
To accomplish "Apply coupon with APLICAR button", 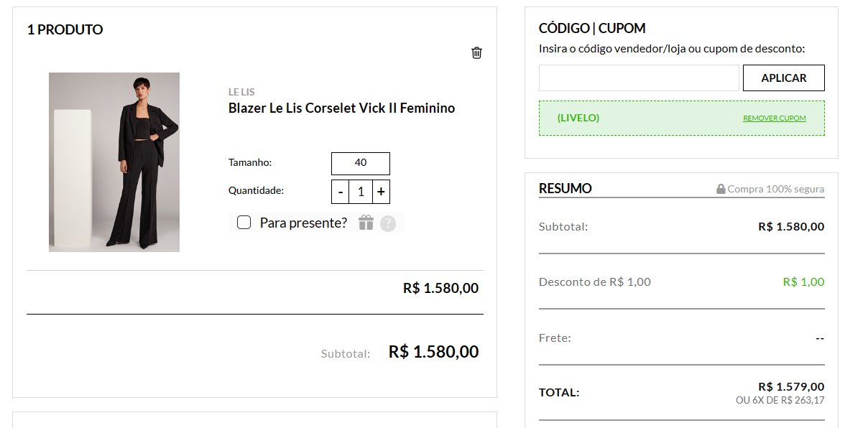I will (784, 78).
